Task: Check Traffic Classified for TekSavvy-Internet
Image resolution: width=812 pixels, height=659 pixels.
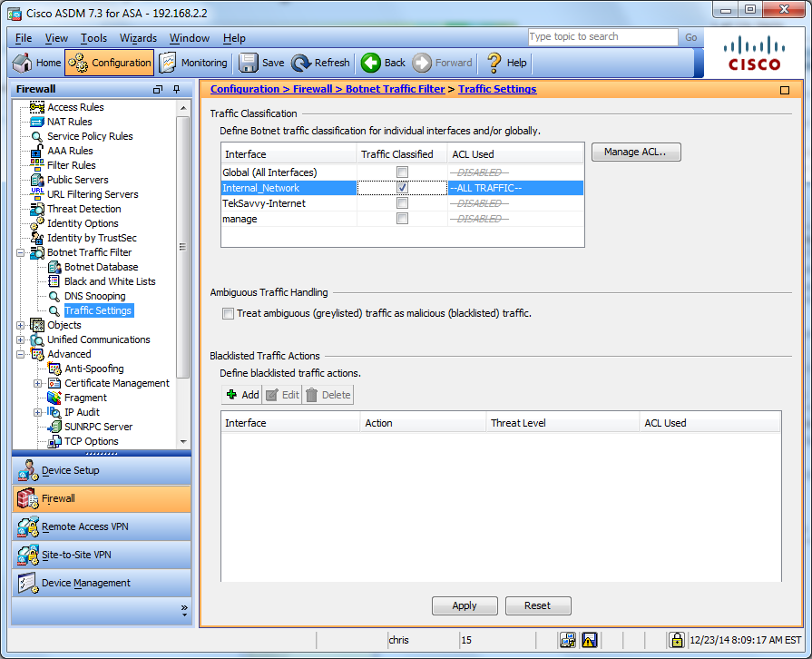Action: 402,203
